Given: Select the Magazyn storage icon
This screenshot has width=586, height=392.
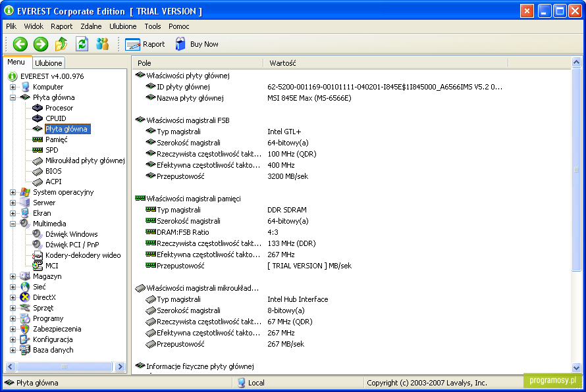Looking at the screenshot, I should [x=25, y=276].
